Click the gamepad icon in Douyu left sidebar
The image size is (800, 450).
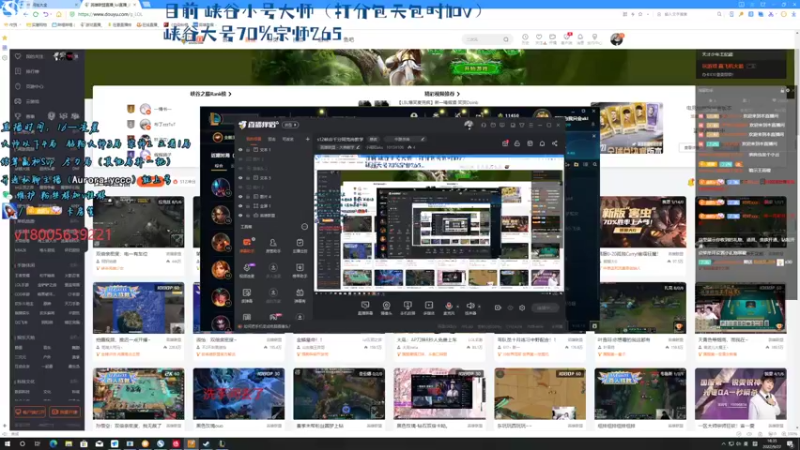pyautogui.click(x=18, y=101)
